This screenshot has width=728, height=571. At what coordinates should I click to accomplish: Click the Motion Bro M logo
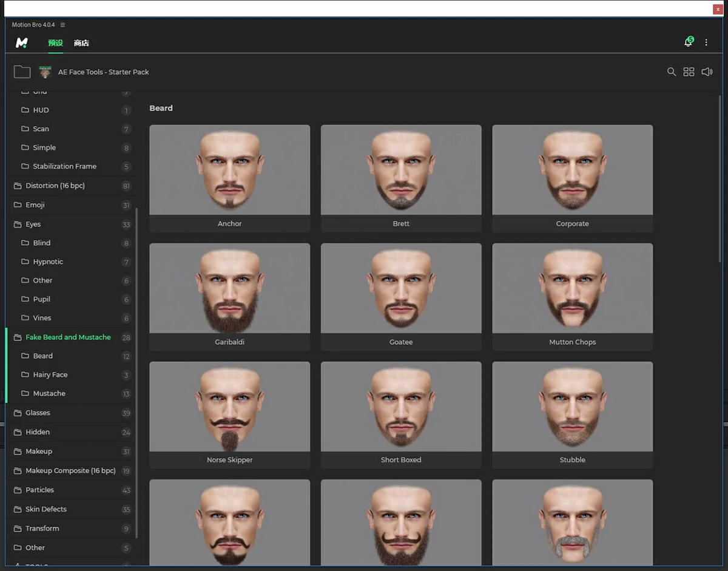tap(22, 42)
